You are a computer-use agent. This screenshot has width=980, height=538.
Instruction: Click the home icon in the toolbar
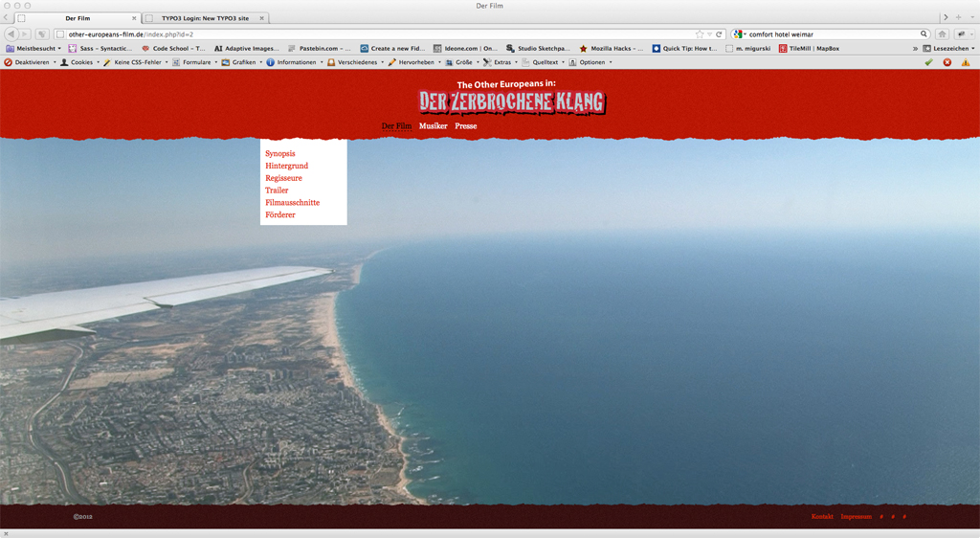pyautogui.click(x=942, y=34)
